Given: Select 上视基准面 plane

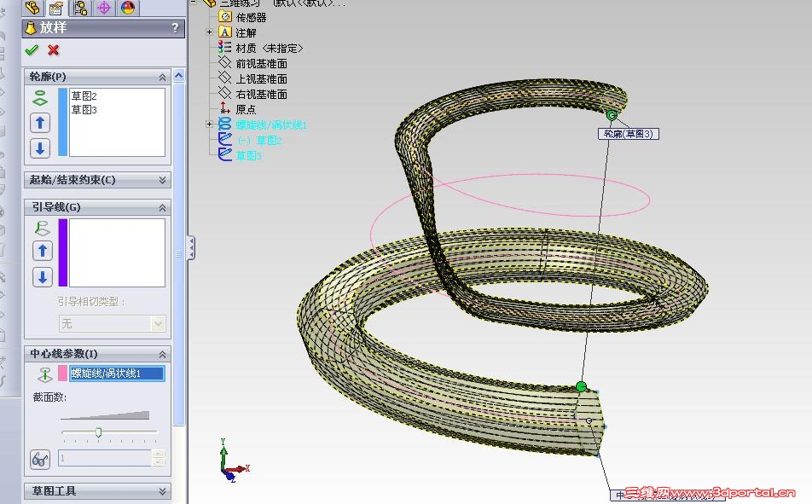Looking at the screenshot, I should pos(261,79).
